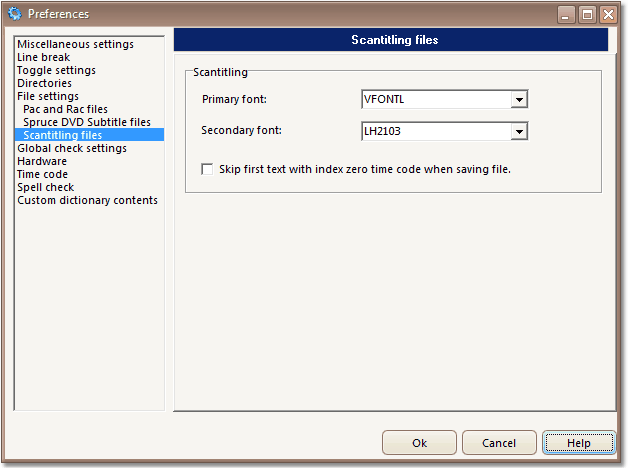Open File settings category
This screenshot has width=628, height=470.
pos(48,96)
